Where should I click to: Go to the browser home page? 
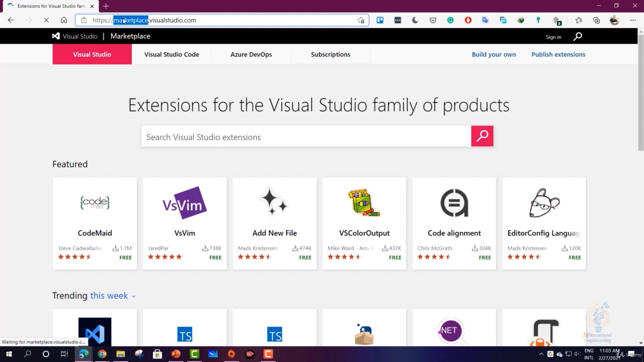(64, 20)
